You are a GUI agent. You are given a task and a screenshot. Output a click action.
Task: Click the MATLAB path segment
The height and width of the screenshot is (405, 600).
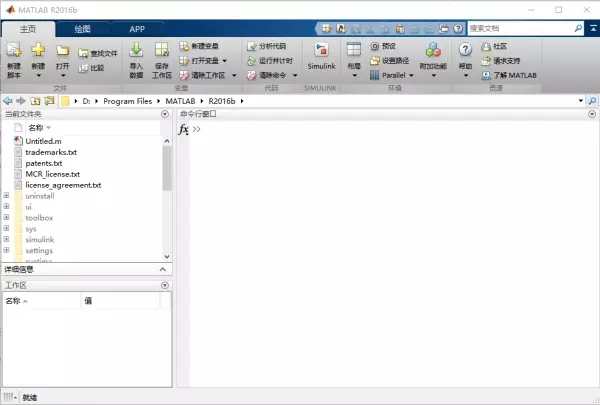180,101
